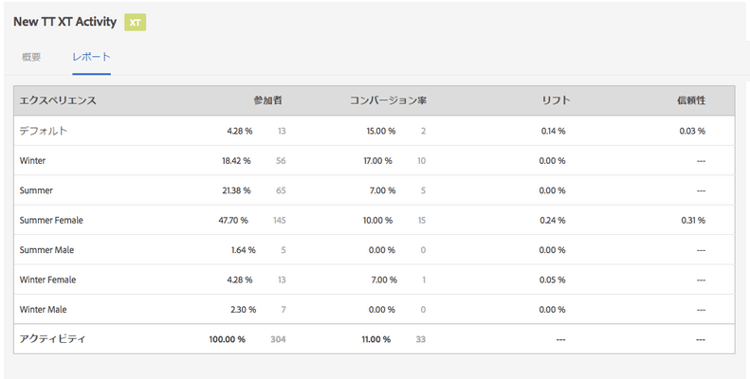Click the 33 total conversions count
Screen dimensions: 750x379
420,339
